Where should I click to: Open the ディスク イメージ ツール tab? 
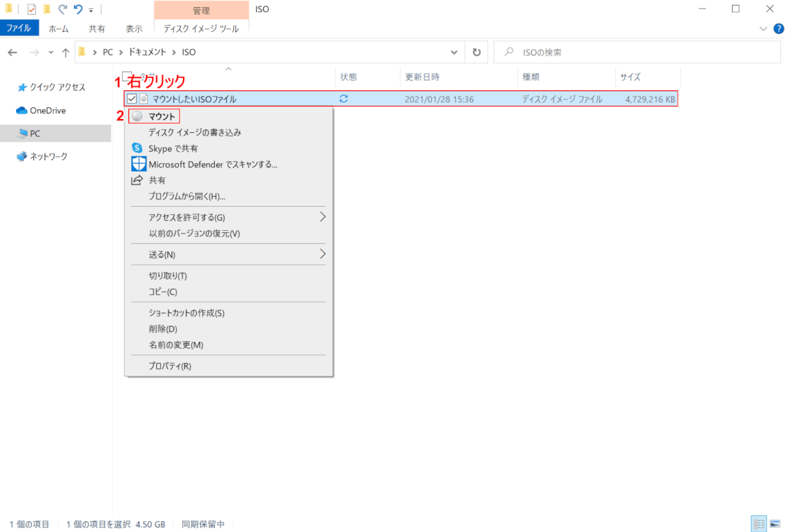tap(201, 28)
